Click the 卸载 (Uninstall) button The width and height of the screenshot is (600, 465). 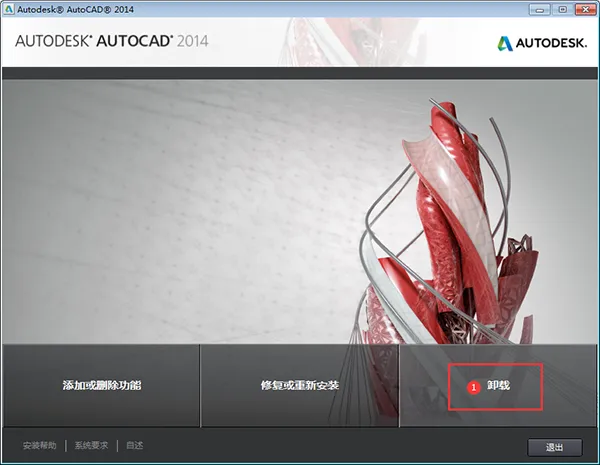pyautogui.click(x=498, y=385)
